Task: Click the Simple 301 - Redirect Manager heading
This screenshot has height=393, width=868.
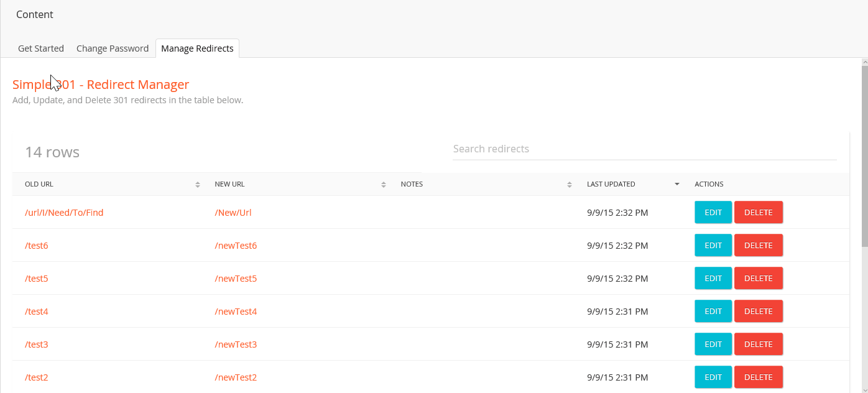Action: [x=101, y=85]
